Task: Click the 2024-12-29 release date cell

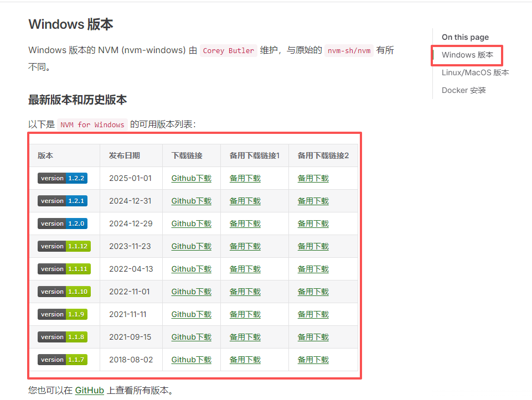Action: 131,224
